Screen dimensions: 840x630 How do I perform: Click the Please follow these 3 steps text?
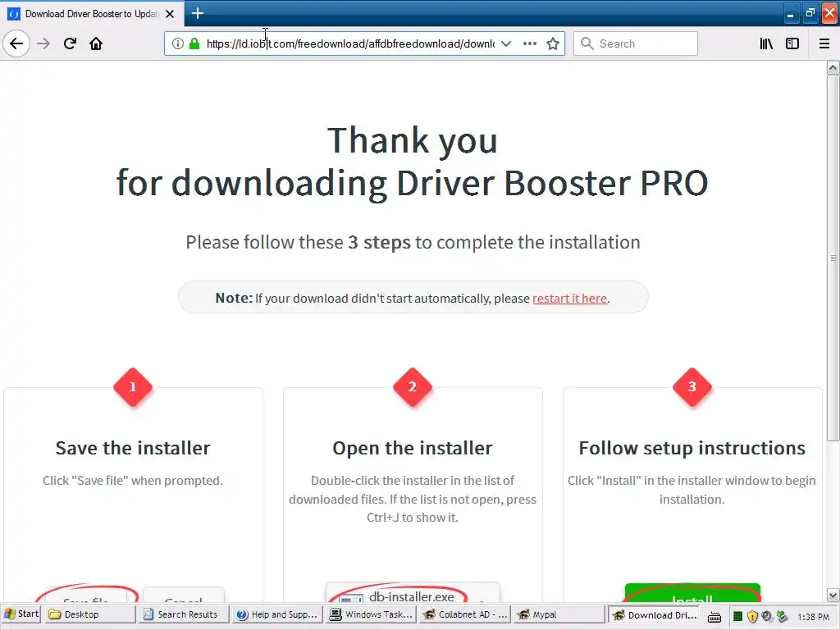[413, 242]
